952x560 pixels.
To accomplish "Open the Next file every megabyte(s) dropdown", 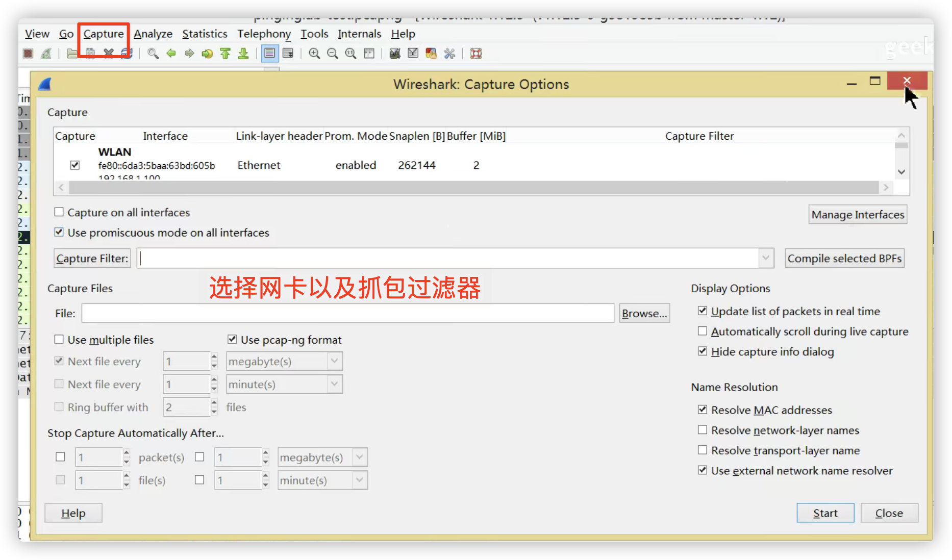I will (334, 361).
